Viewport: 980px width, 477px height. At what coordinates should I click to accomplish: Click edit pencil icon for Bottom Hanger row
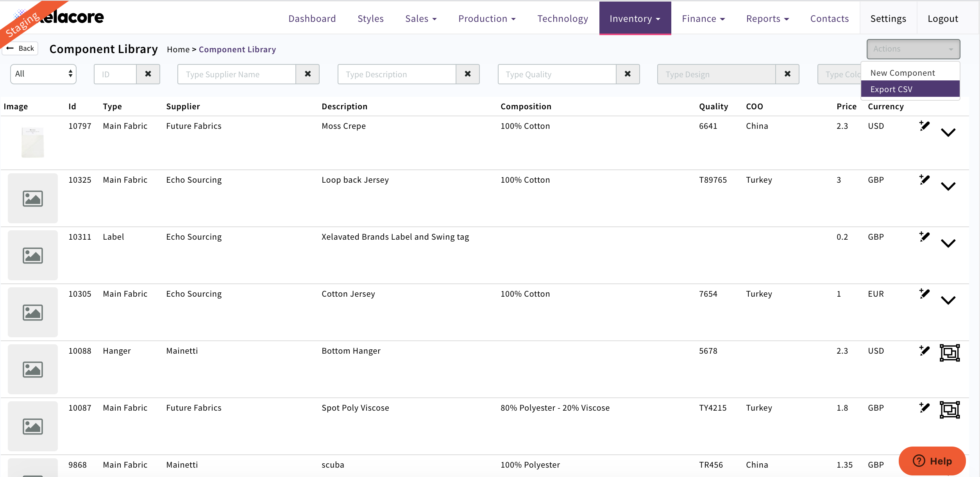tap(925, 351)
